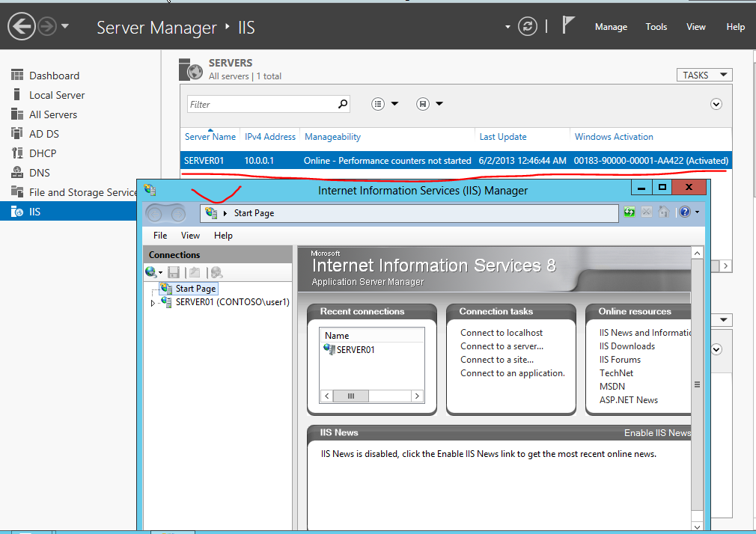The image size is (756, 534).
Task: Open the Manage menu
Action: click(611, 27)
